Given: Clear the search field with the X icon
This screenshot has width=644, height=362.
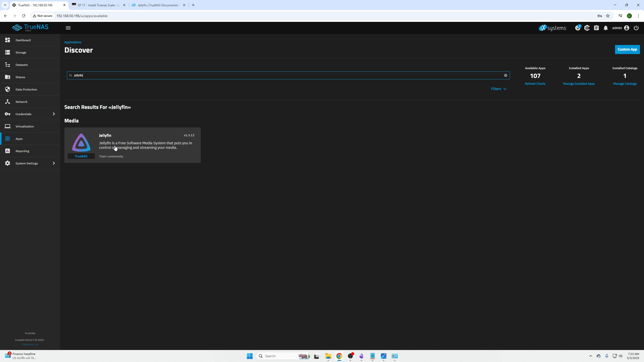Looking at the screenshot, I should pos(506,75).
